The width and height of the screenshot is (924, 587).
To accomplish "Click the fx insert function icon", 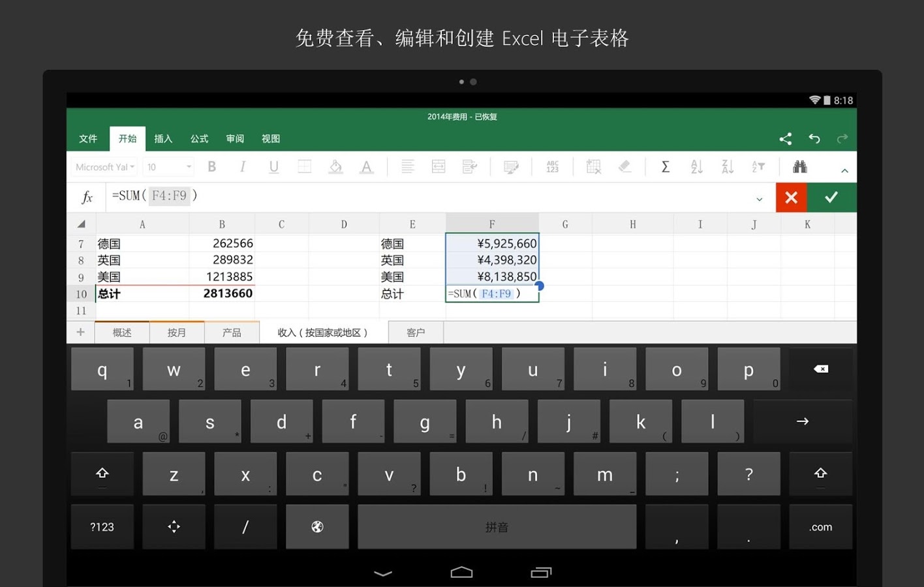I will pyautogui.click(x=87, y=197).
